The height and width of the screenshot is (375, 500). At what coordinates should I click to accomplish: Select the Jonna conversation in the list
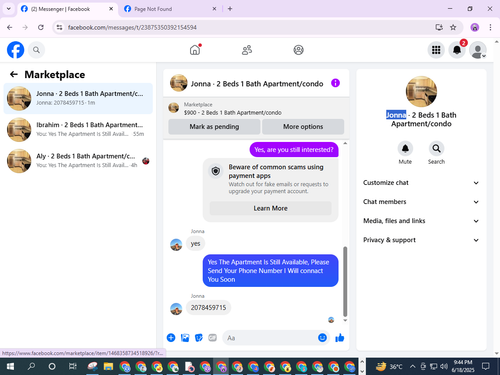click(78, 98)
